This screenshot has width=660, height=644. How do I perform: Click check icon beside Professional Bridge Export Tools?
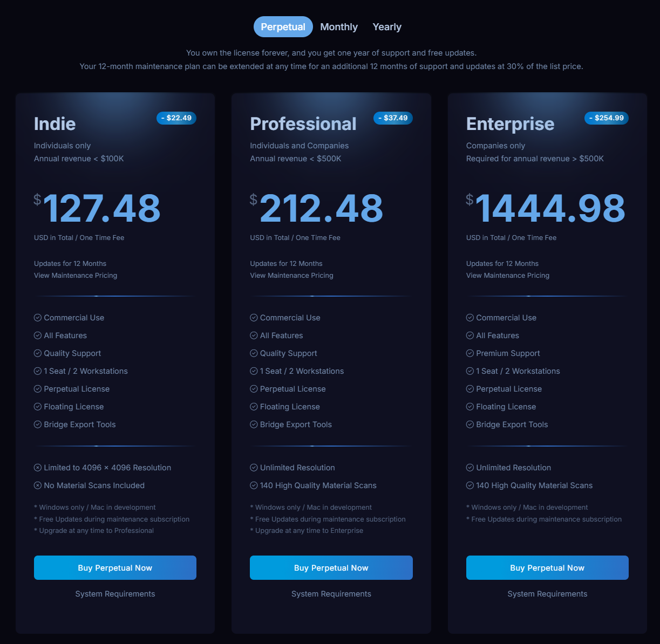coord(254,424)
